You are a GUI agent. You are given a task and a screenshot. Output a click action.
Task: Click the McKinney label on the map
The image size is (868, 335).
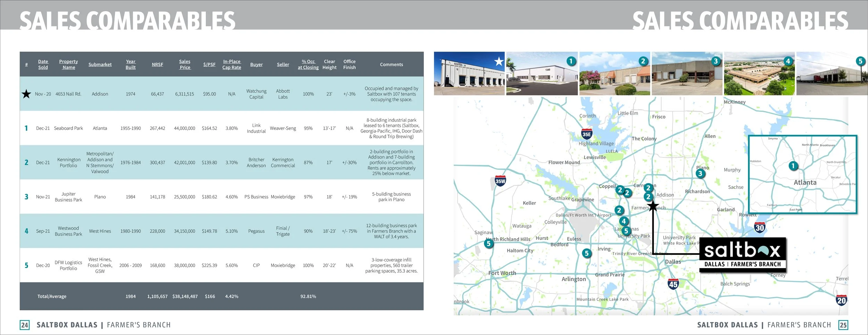pyautogui.click(x=735, y=102)
